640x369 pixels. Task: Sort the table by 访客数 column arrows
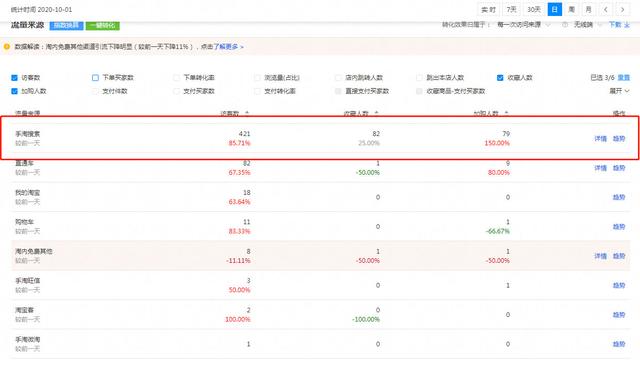[x=247, y=113]
